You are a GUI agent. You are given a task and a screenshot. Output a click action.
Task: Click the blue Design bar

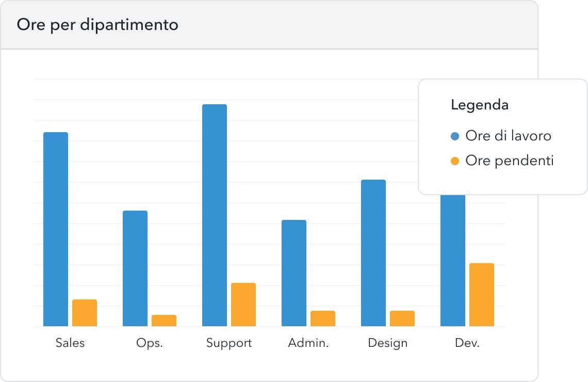373,253
